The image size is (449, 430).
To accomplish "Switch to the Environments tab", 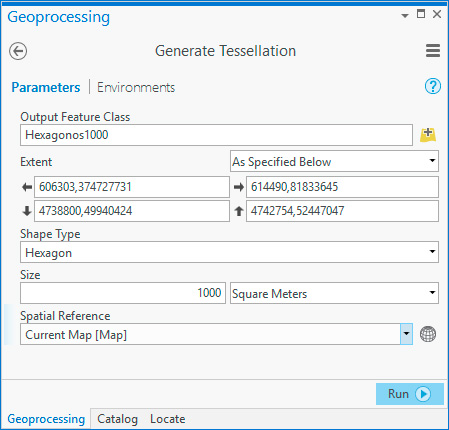I will pyautogui.click(x=136, y=87).
